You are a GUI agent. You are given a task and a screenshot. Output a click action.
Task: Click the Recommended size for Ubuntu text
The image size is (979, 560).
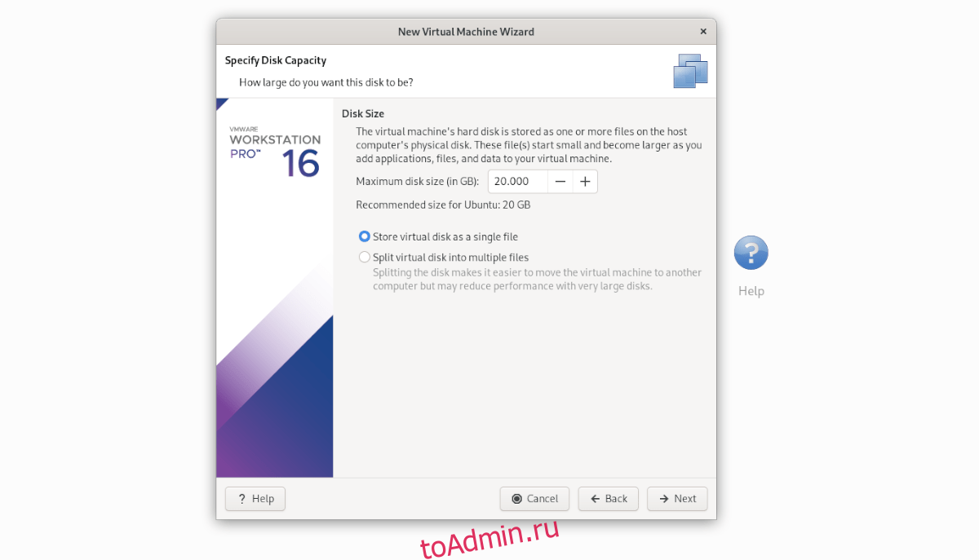pos(443,205)
